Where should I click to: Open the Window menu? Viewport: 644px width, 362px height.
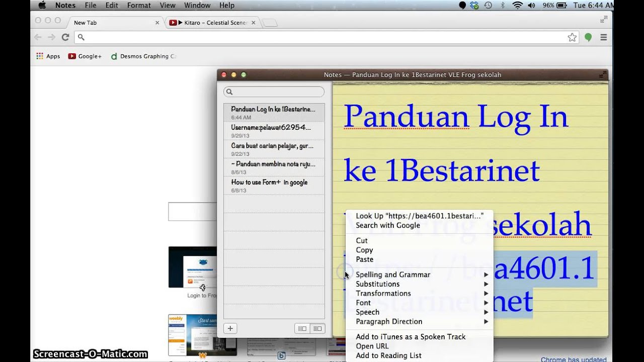(x=197, y=5)
